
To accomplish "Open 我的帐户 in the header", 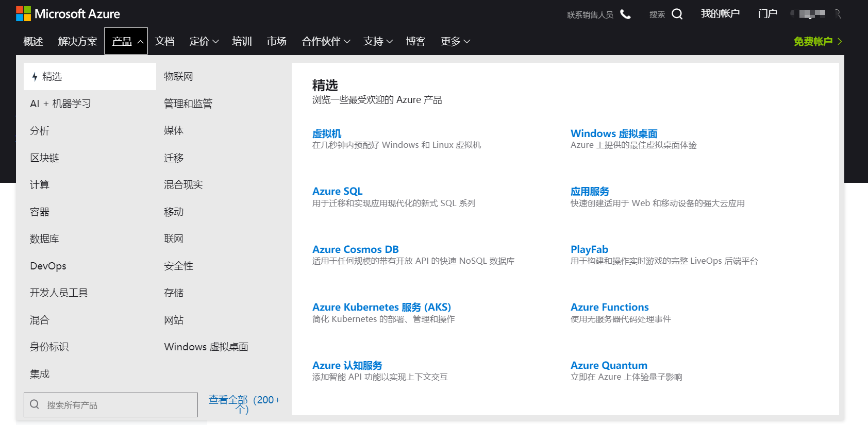I will 720,13.
